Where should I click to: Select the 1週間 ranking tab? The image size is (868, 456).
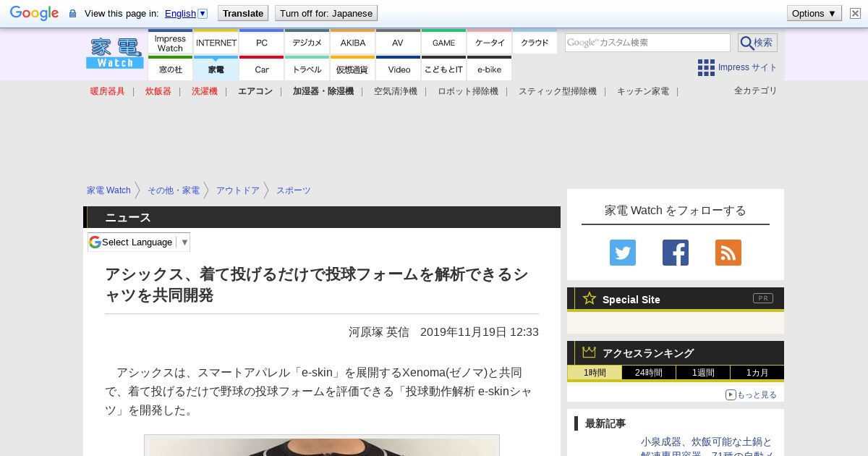[x=703, y=373]
